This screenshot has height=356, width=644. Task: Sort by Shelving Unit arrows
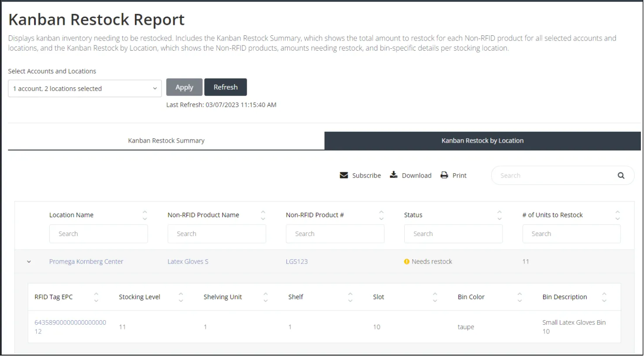(x=265, y=297)
